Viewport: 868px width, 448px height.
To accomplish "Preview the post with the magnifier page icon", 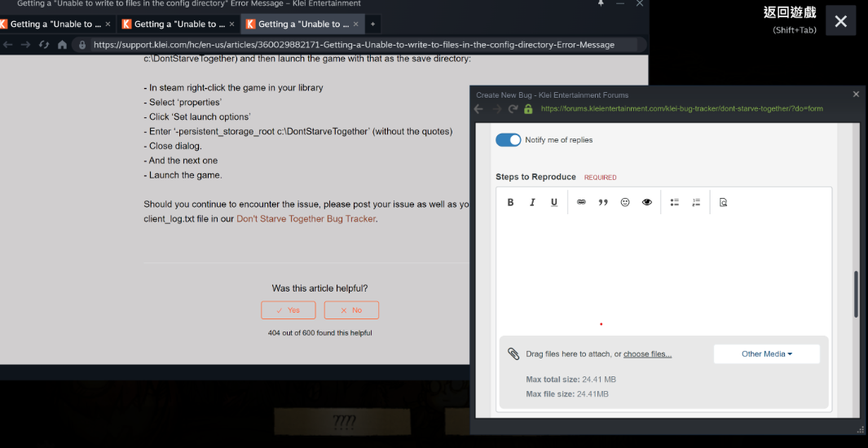I will pyautogui.click(x=723, y=203).
